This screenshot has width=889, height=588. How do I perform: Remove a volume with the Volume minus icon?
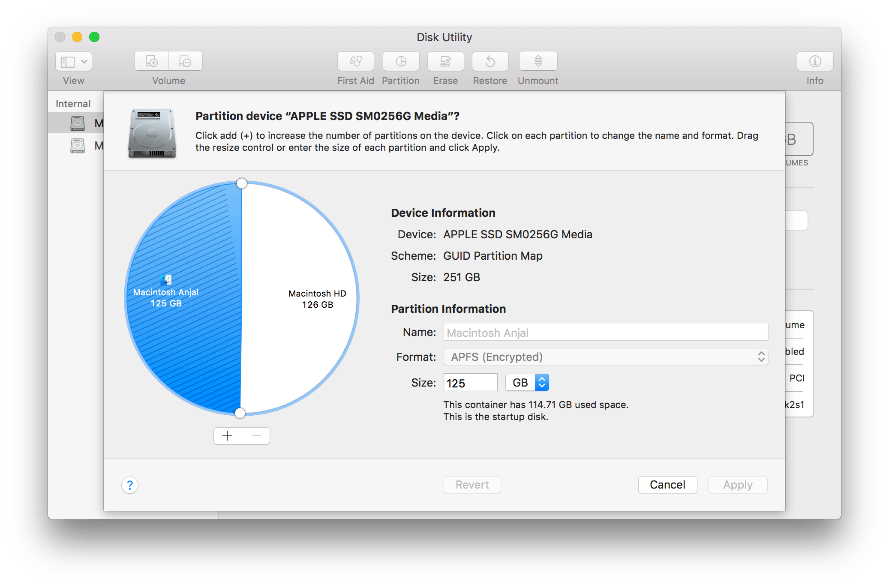pos(185,61)
